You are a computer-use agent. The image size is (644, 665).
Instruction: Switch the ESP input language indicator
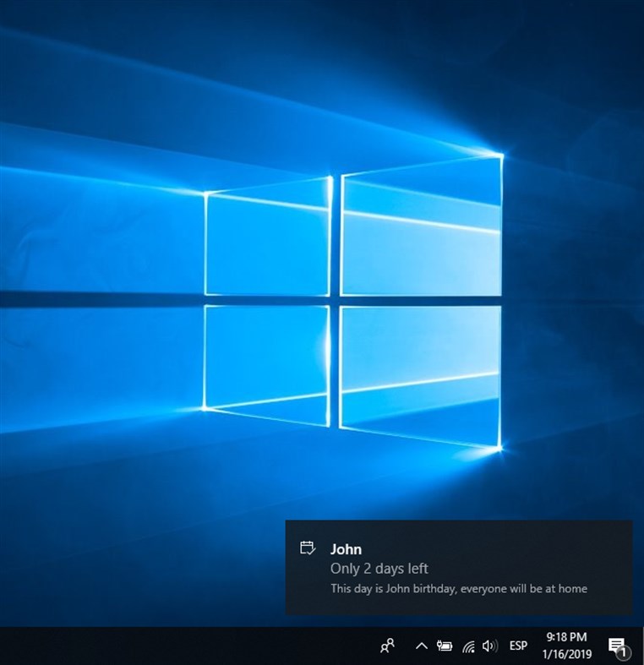(x=518, y=646)
